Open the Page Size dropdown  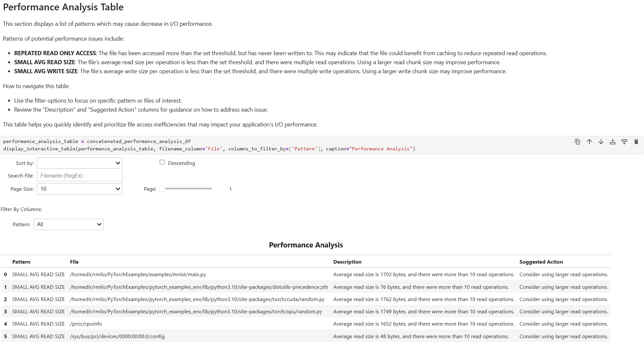click(79, 189)
